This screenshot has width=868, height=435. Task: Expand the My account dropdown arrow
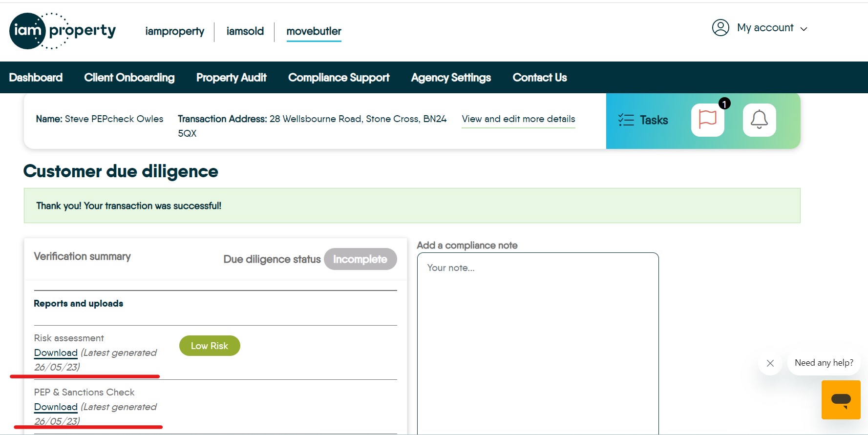(x=804, y=29)
